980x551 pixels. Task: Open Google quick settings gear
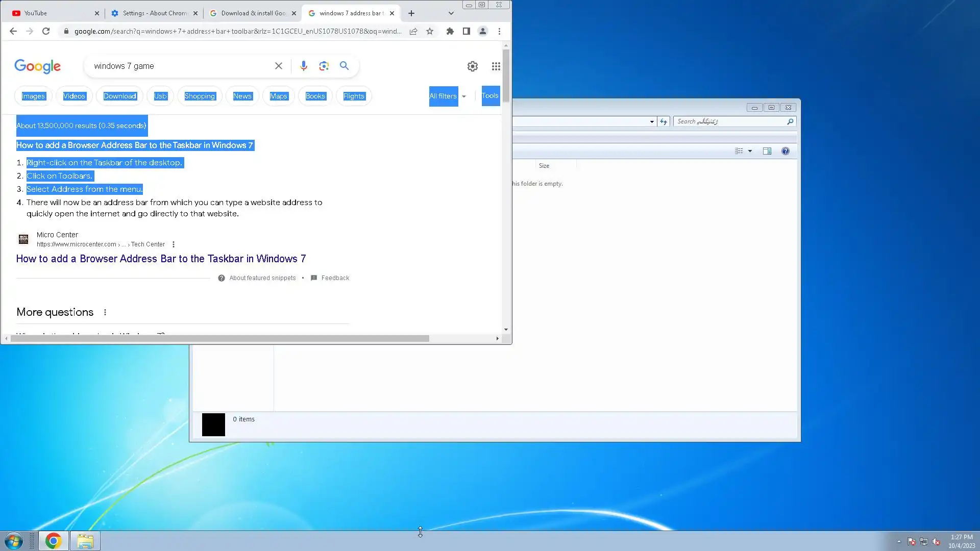coord(472,66)
